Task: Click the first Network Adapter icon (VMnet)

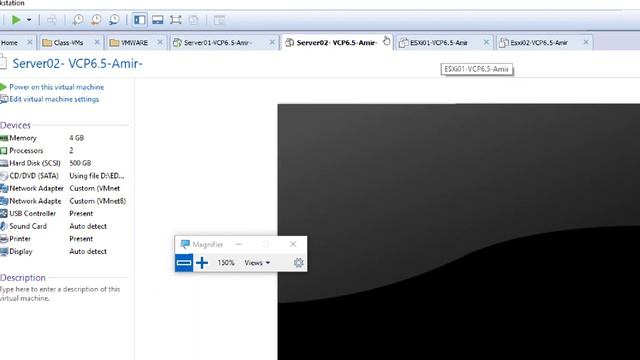Action: coord(4,189)
